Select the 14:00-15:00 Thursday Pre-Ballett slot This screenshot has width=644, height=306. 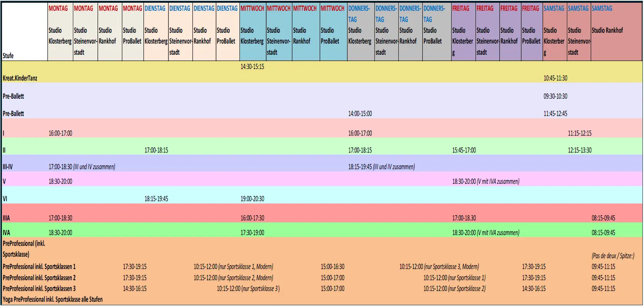tap(360, 114)
